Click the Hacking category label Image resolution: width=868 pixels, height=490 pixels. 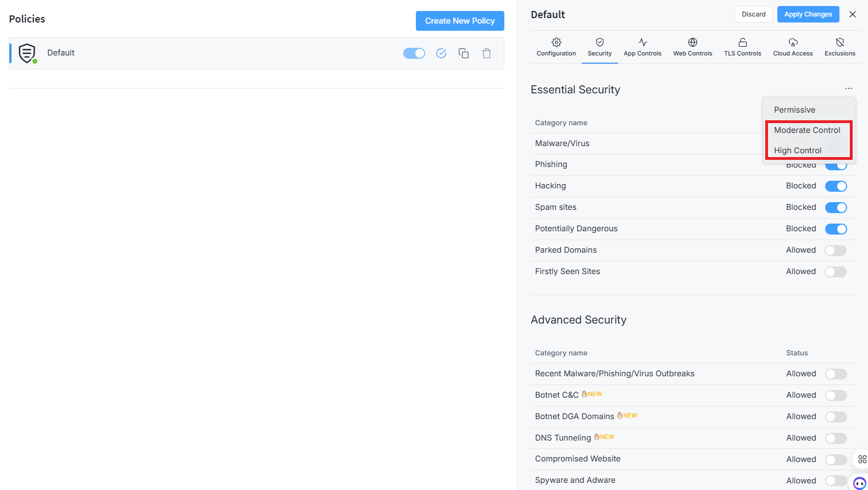(550, 186)
